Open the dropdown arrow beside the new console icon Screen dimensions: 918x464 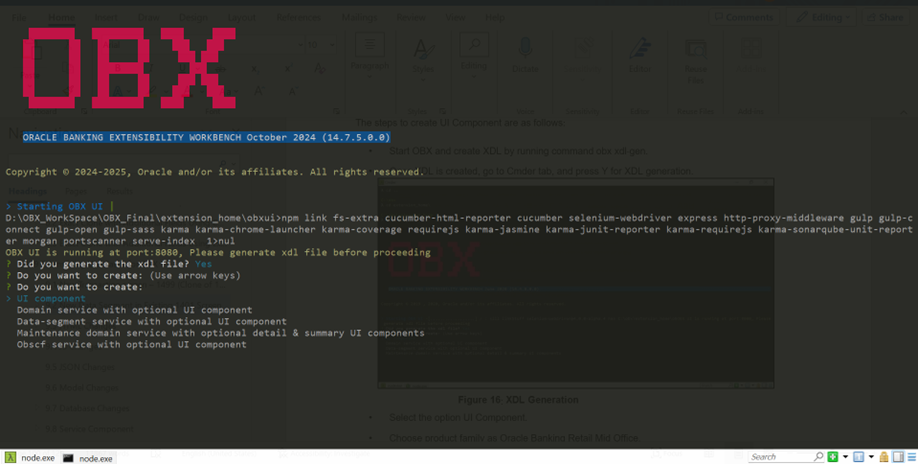[x=845, y=457]
